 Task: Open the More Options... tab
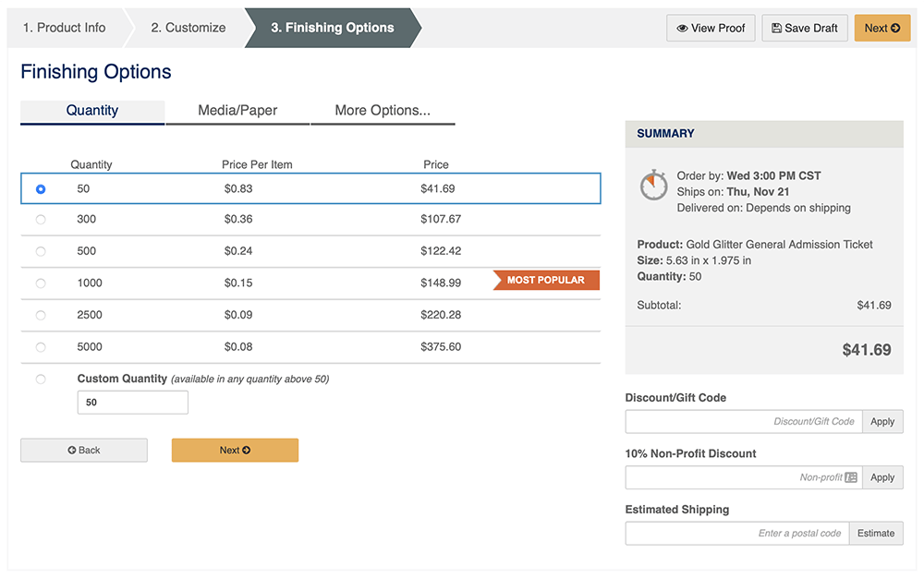(383, 111)
